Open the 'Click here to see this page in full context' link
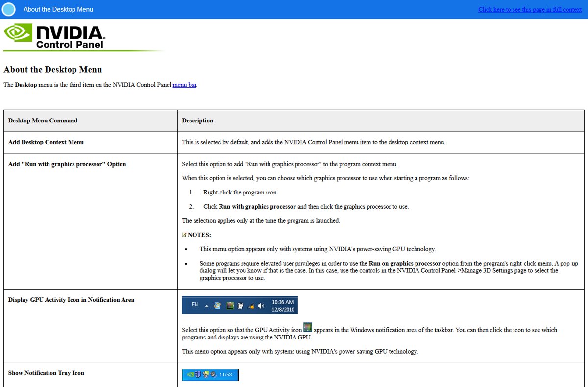Image resolution: width=588 pixels, height=387 pixels. coord(530,9)
